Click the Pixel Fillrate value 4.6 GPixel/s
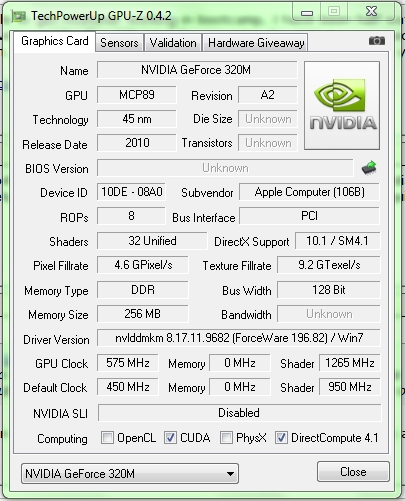Screen dimensions: 405x501 143,265
